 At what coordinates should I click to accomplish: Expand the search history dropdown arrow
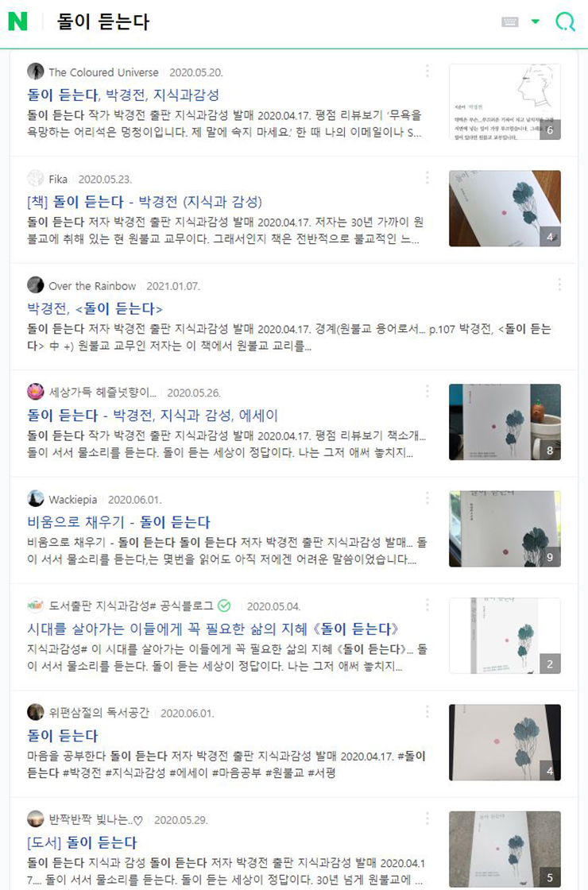[x=535, y=21]
